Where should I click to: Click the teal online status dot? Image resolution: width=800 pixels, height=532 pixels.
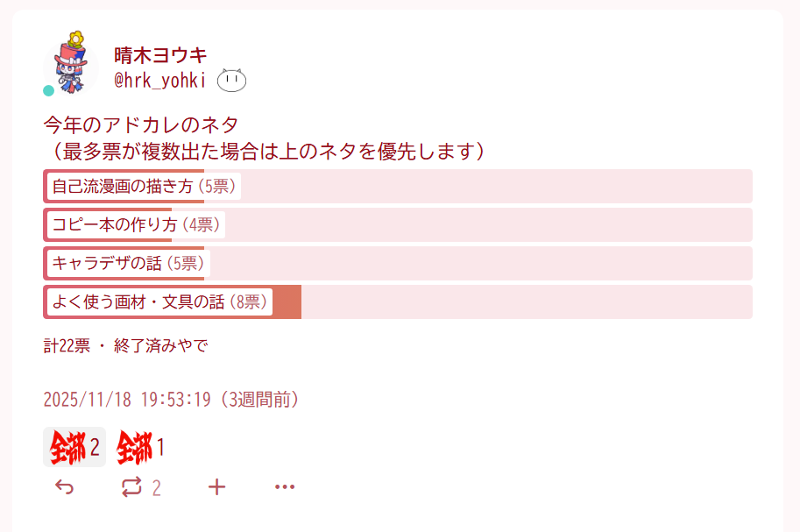click(49, 90)
